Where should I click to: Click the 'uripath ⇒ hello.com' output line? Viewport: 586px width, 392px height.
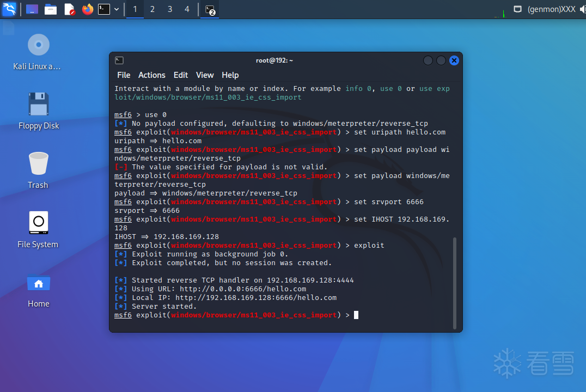[x=158, y=141]
